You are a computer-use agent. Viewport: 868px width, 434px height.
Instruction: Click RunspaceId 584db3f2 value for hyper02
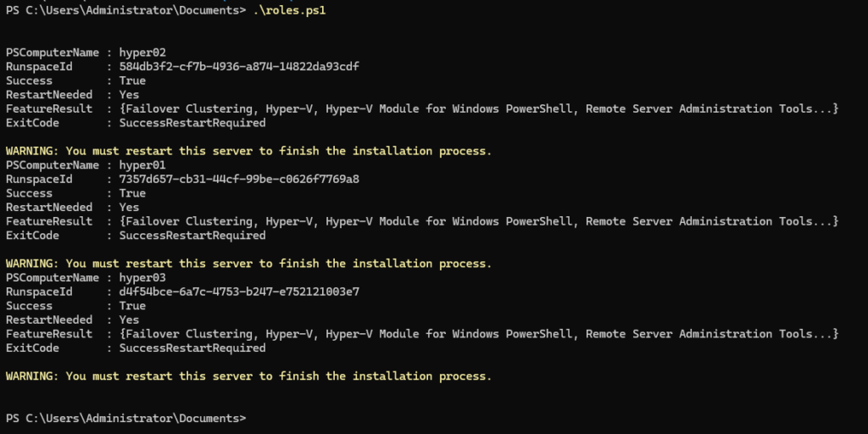point(239,66)
